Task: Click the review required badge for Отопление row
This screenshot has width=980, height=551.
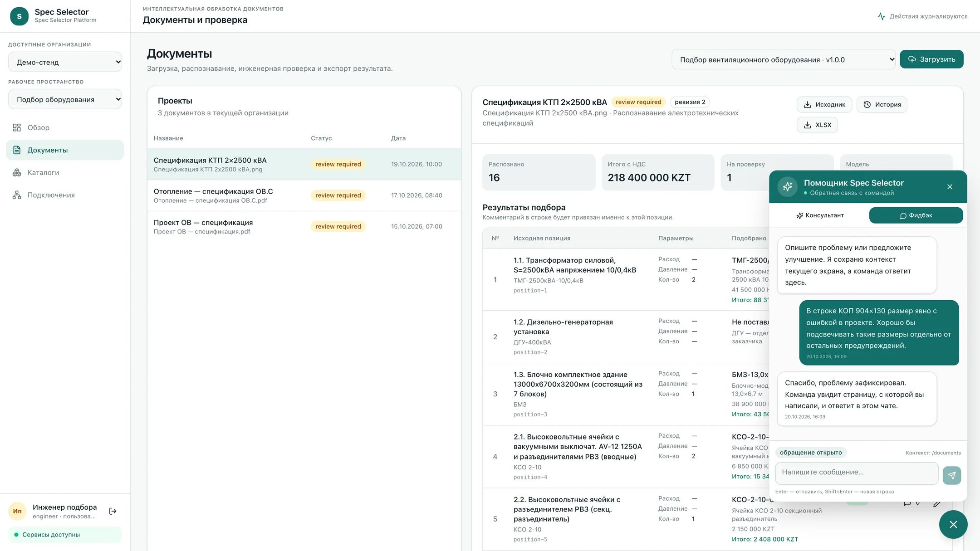Action: [338, 195]
